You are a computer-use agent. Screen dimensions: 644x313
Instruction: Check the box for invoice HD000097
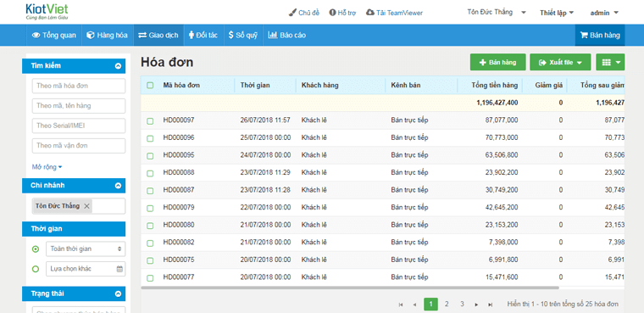pos(150,121)
